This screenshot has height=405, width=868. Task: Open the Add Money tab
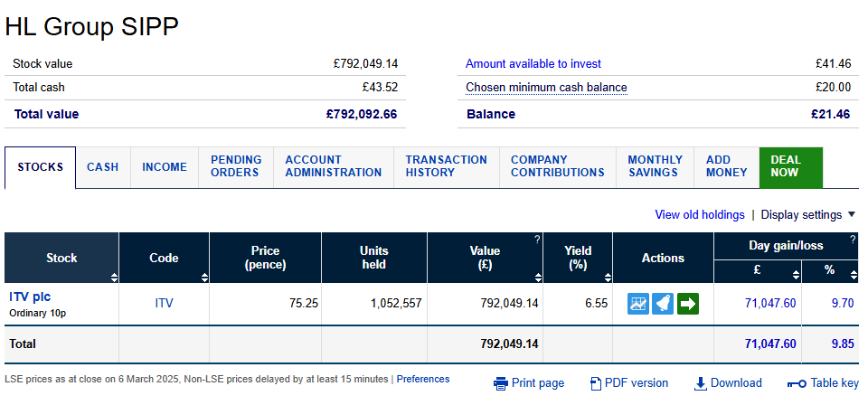(x=726, y=167)
